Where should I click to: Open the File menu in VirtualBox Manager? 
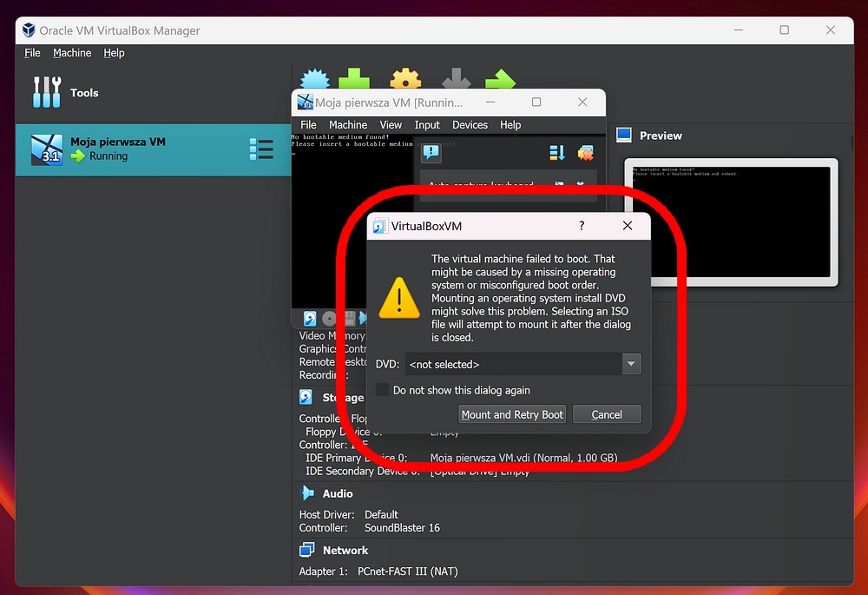pos(32,53)
